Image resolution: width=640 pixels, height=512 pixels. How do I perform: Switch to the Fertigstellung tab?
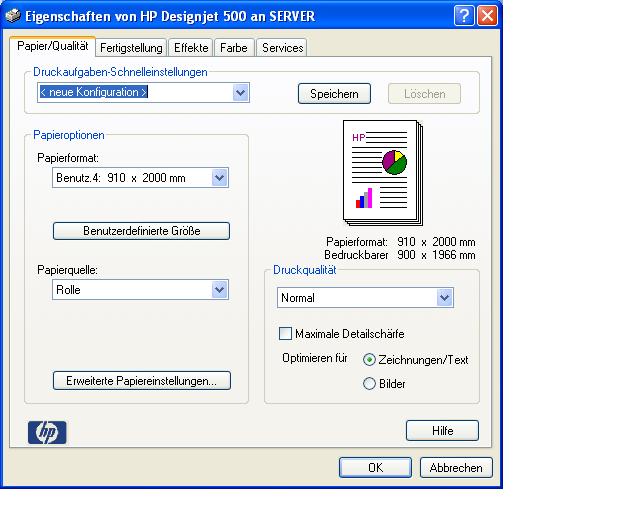click(x=131, y=48)
